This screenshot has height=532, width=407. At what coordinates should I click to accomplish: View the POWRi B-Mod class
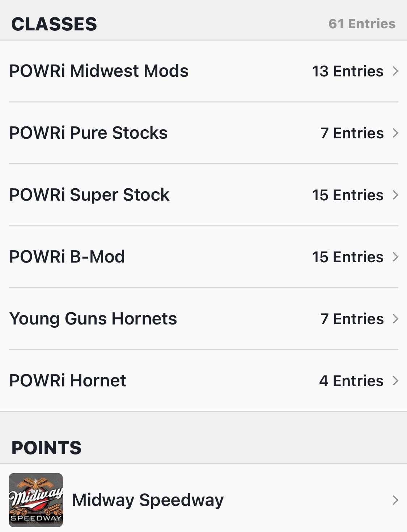(67, 257)
